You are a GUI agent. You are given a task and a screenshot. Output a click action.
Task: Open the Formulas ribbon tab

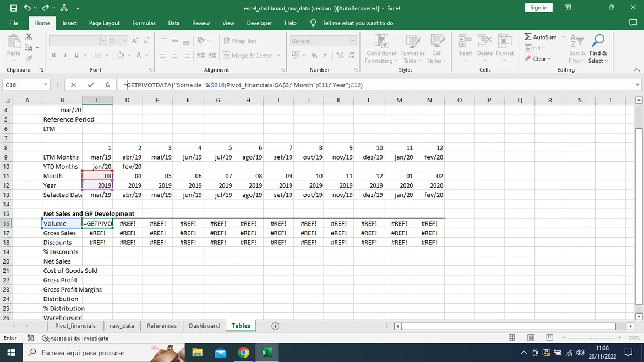pos(144,23)
